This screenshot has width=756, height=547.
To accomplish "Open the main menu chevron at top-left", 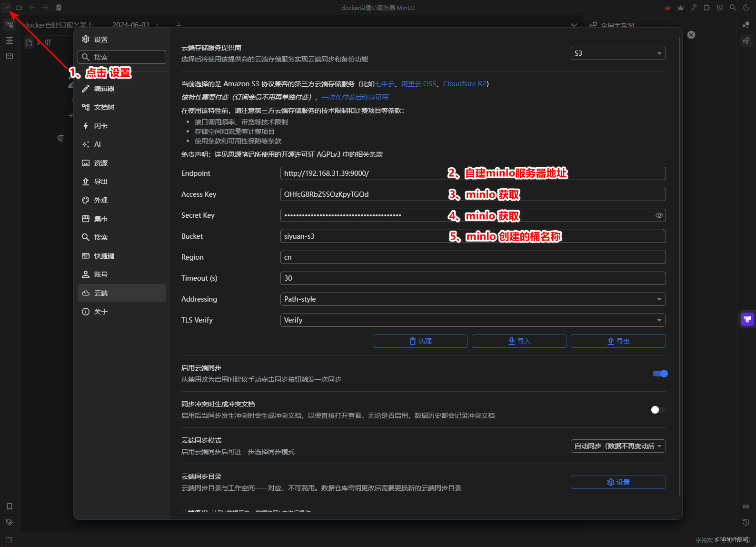I will (x=7, y=8).
